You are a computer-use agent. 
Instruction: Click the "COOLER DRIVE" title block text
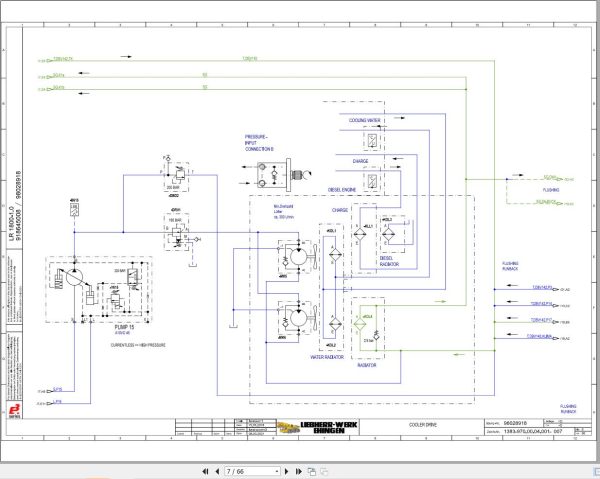tap(422, 425)
